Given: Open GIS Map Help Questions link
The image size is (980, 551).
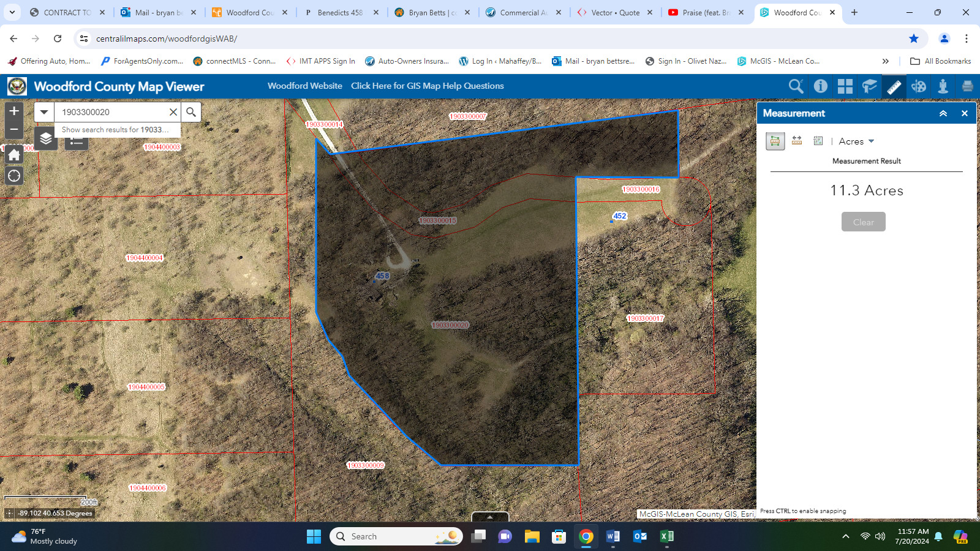Looking at the screenshot, I should click(x=428, y=86).
